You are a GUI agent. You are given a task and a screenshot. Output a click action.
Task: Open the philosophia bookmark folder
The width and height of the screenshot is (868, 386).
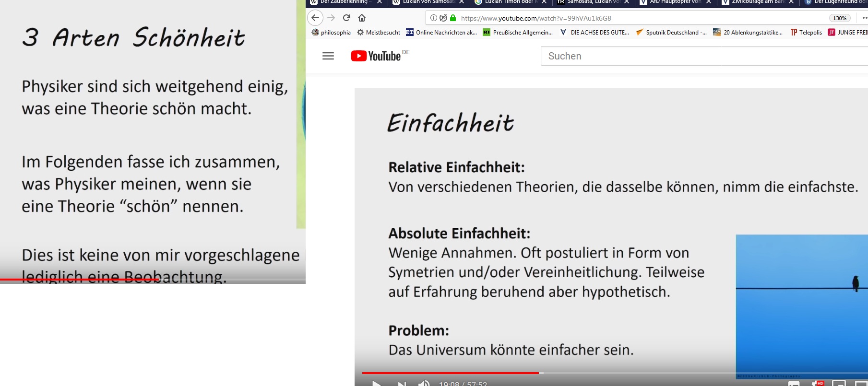coord(331,32)
